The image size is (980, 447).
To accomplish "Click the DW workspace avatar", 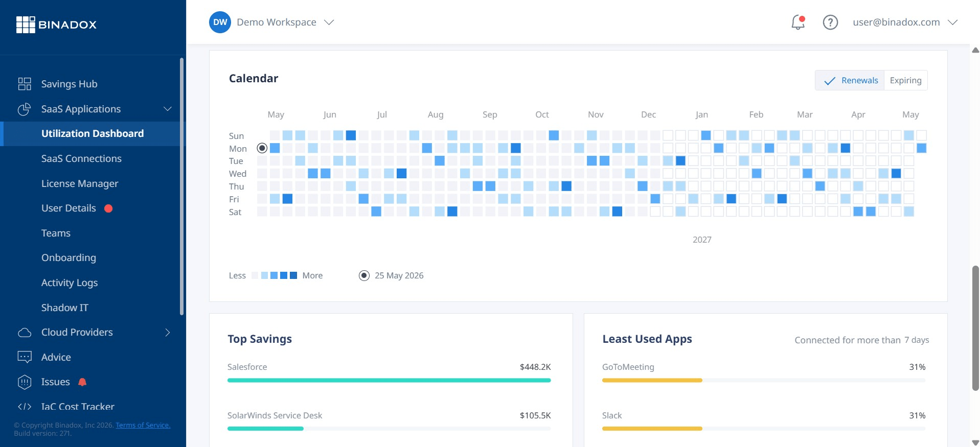I will tap(220, 22).
